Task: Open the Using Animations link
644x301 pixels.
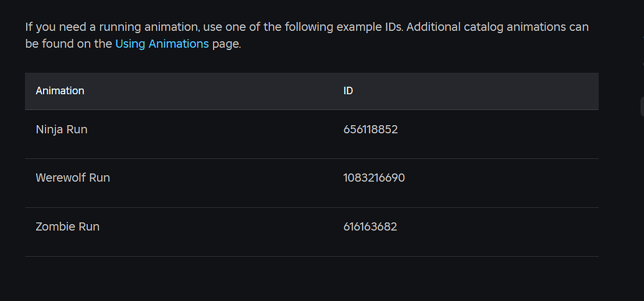Action: [x=162, y=44]
